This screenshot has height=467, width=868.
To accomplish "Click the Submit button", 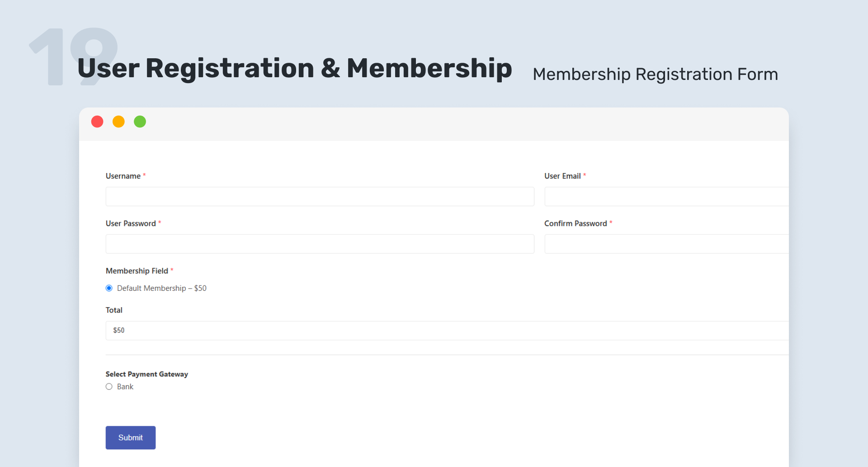I will click(131, 438).
